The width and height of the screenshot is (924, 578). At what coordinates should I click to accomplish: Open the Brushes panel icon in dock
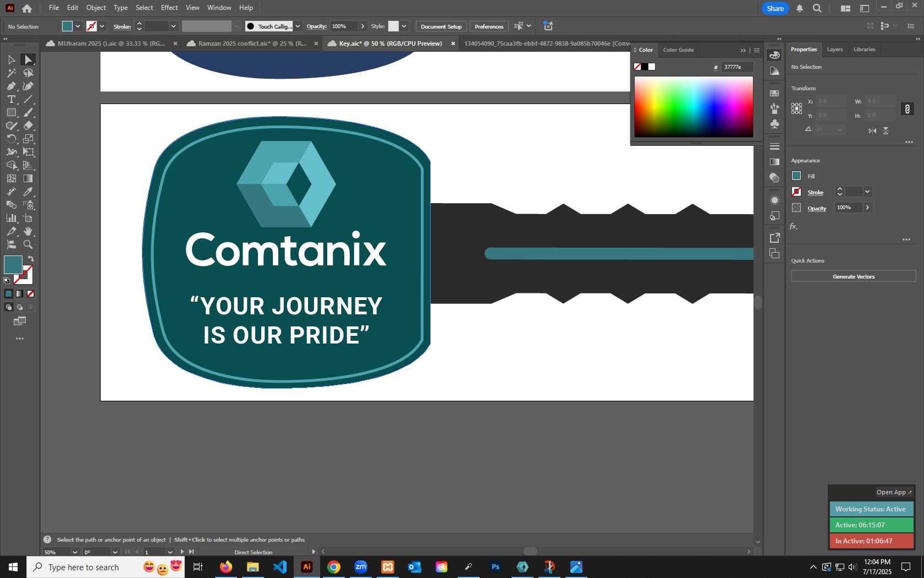coord(774,108)
